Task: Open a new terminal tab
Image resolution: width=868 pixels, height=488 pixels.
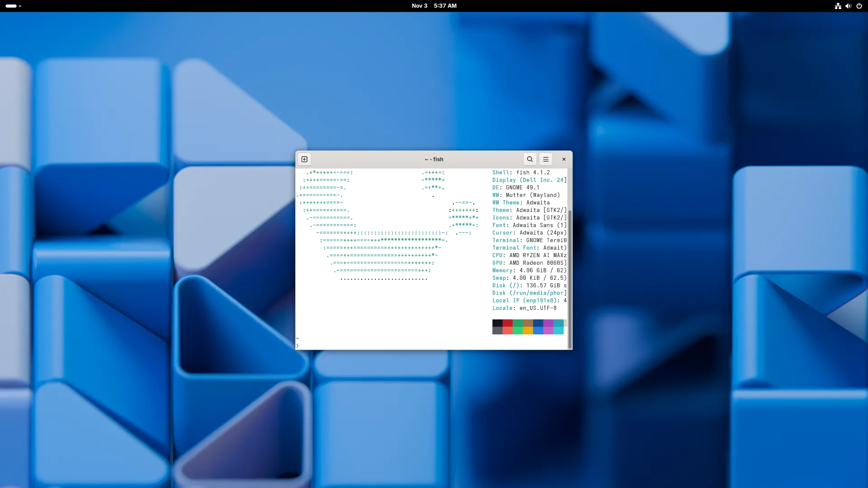Action: (304, 159)
